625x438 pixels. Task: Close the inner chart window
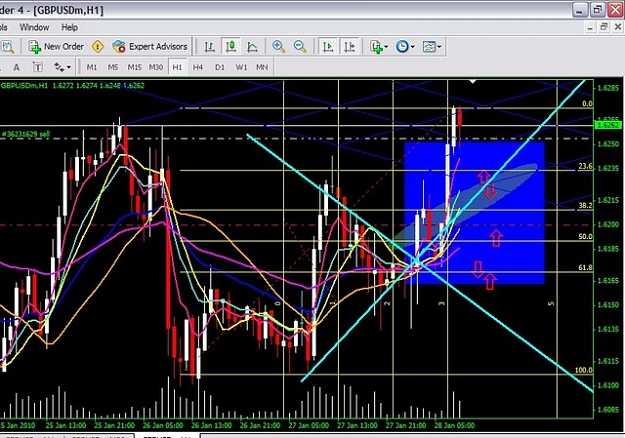[x=618, y=27]
